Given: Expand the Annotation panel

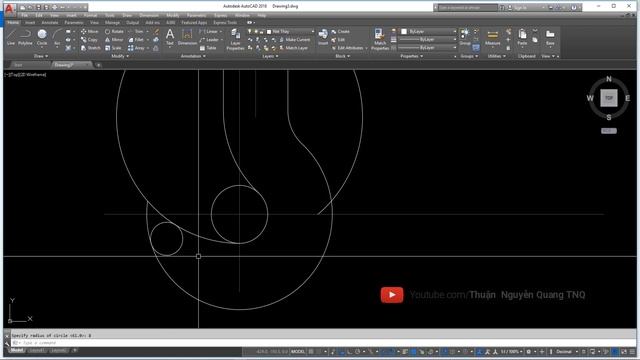Looking at the screenshot, I should coord(193,56).
